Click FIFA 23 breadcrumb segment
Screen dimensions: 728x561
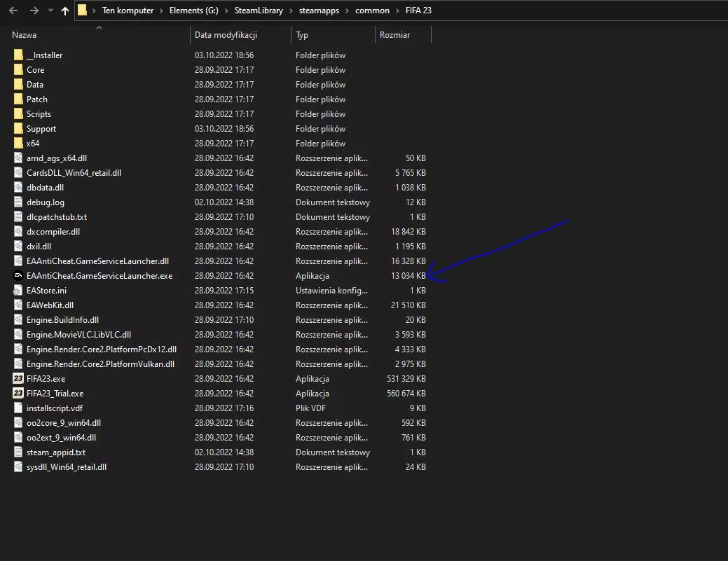point(418,11)
